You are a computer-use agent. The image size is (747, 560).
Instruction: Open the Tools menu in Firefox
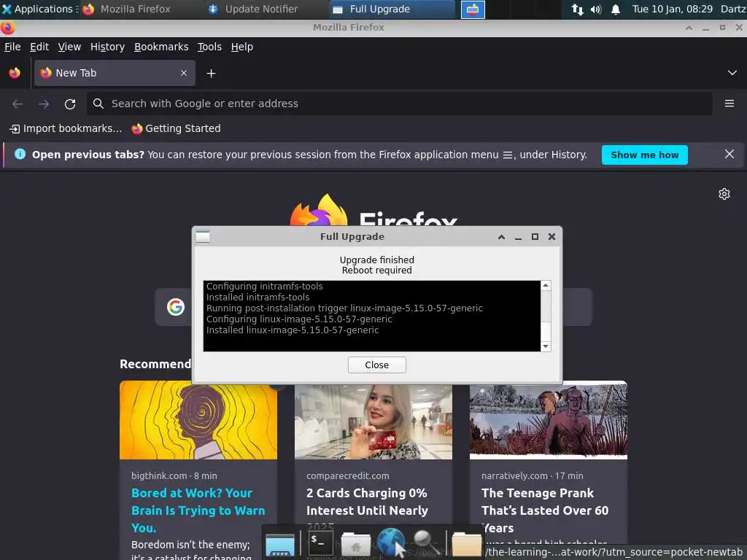tap(209, 47)
